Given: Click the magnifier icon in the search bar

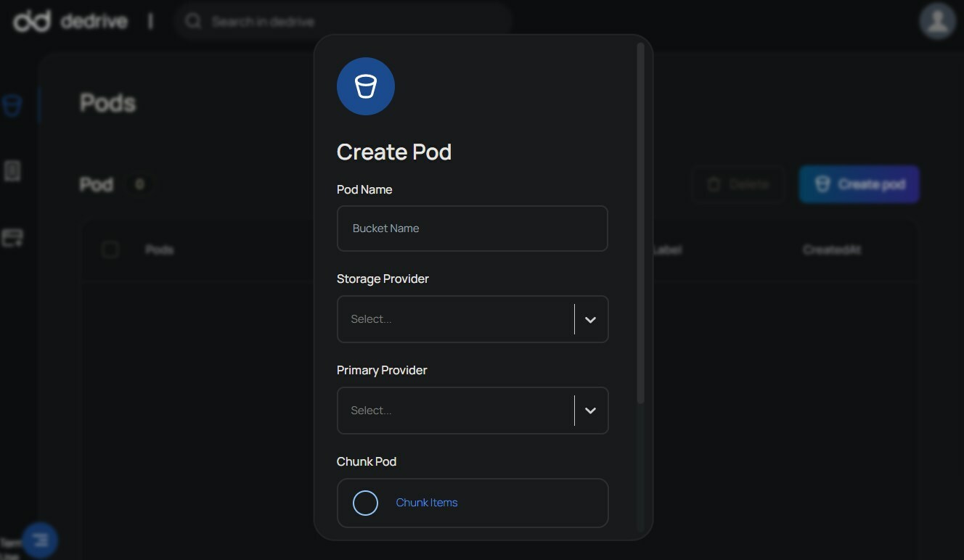Looking at the screenshot, I should [x=193, y=22].
